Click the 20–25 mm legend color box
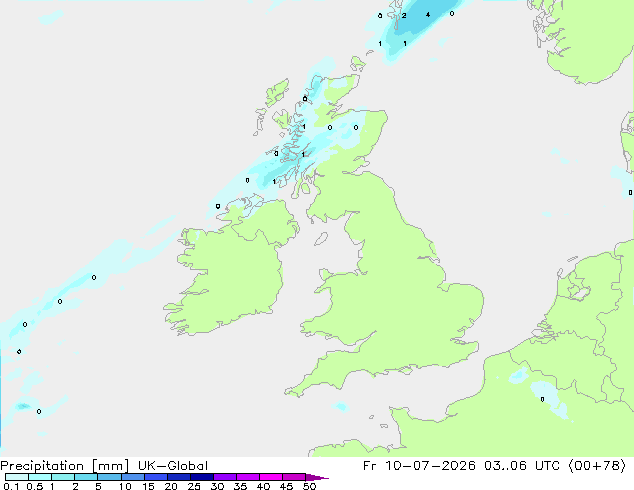Viewport: 634px width, 490px height. 178,477
